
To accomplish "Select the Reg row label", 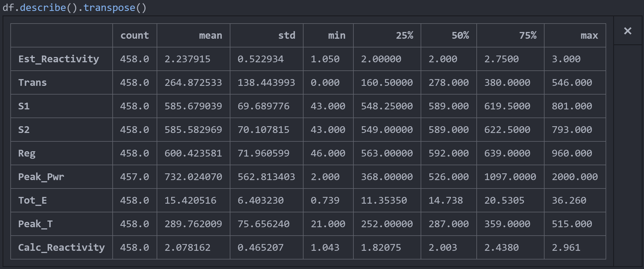I will pos(27,153).
